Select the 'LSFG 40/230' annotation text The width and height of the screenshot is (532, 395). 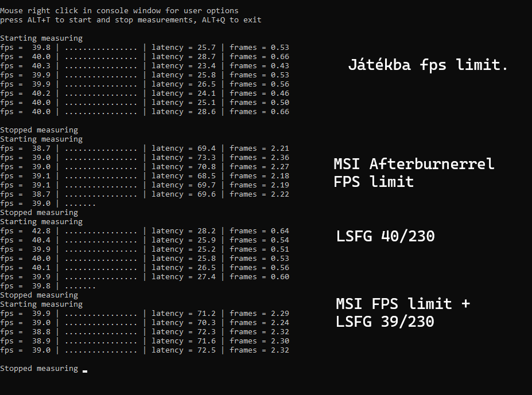tap(385, 236)
